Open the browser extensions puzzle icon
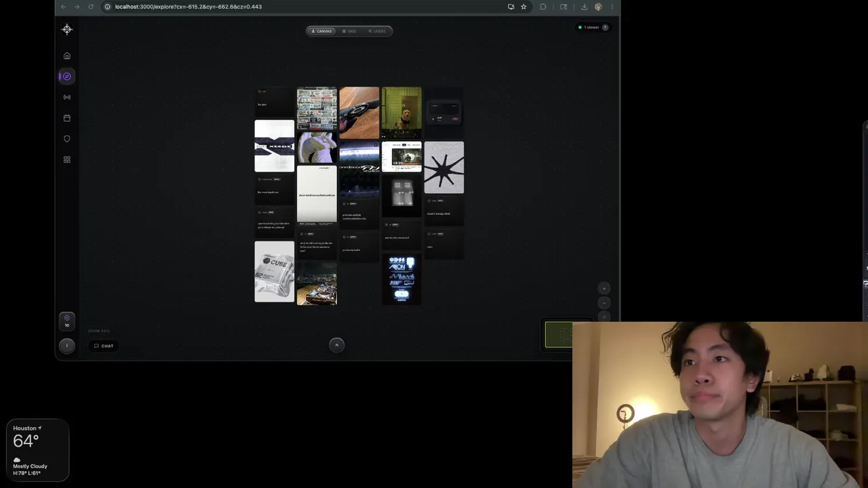Viewport: 868px width, 488px height. pos(543,7)
